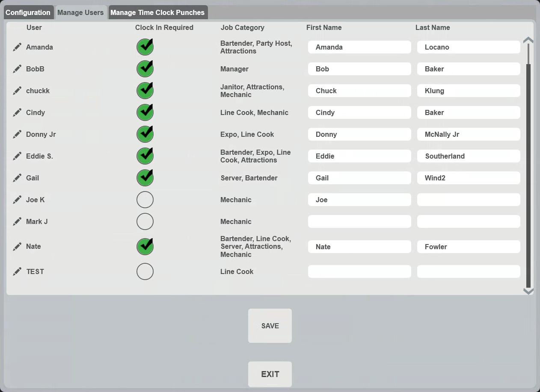Click the Last Name column header
540x392 pixels.
[433, 27]
